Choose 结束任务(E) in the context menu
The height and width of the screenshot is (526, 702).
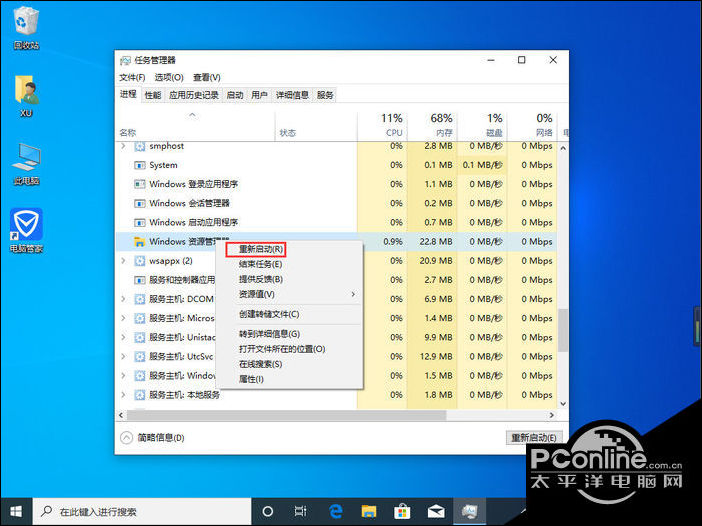point(260,264)
